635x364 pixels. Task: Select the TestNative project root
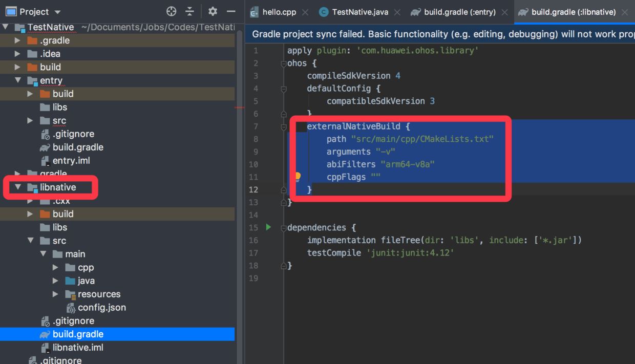click(50, 27)
